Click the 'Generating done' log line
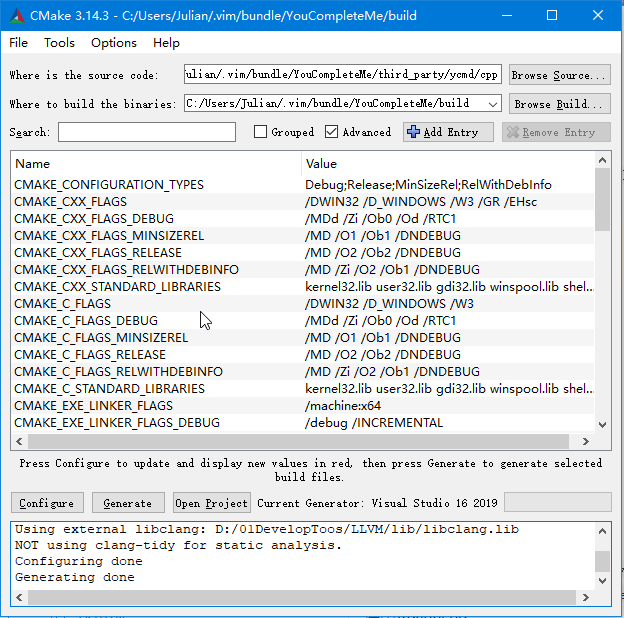This screenshot has height=618, width=624. tap(75, 577)
